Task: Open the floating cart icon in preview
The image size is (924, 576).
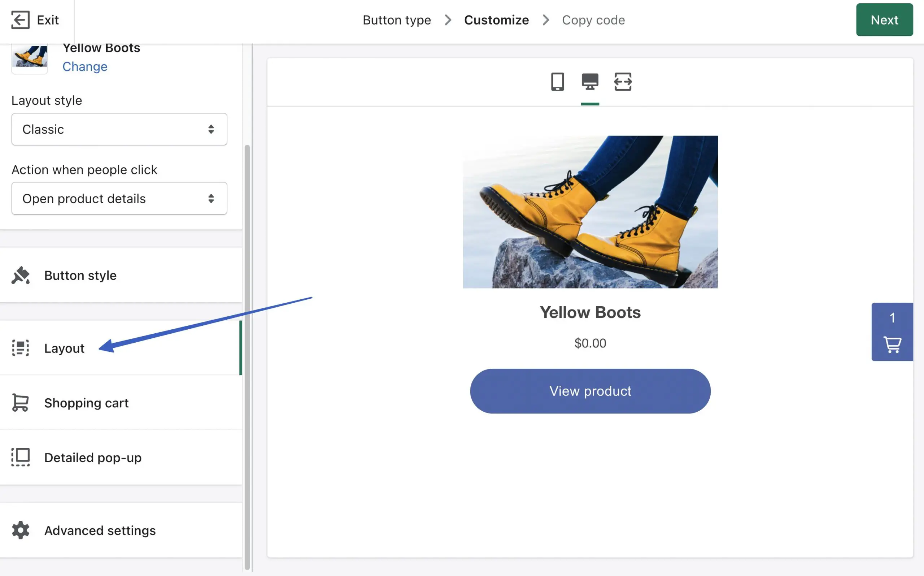Action: [x=892, y=345]
